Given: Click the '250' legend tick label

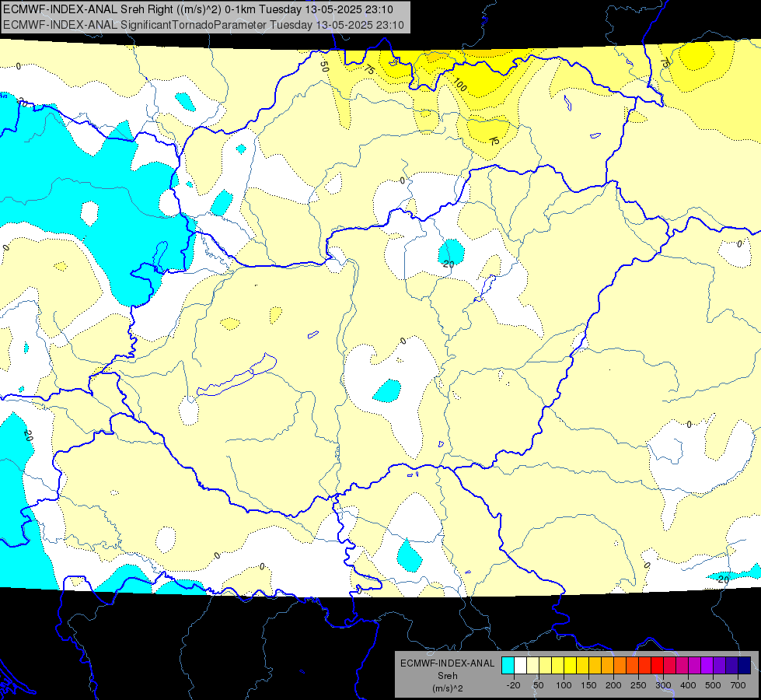Looking at the screenshot, I should click(638, 685).
